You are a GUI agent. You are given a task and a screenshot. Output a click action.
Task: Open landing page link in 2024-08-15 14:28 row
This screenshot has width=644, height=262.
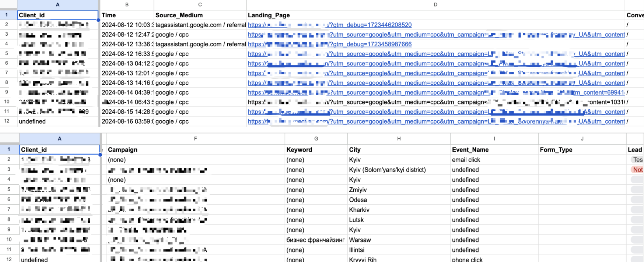click(x=436, y=111)
